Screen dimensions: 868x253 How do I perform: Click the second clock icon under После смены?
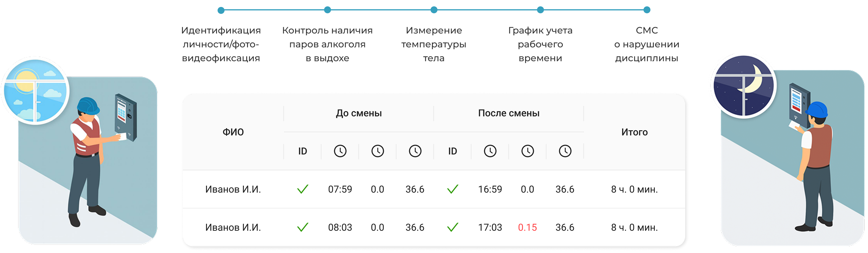pyautogui.click(x=527, y=151)
